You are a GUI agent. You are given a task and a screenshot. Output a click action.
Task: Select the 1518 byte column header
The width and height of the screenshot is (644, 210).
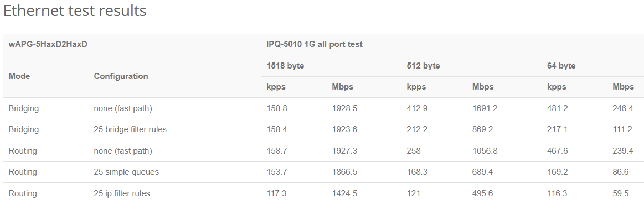pyautogui.click(x=285, y=66)
